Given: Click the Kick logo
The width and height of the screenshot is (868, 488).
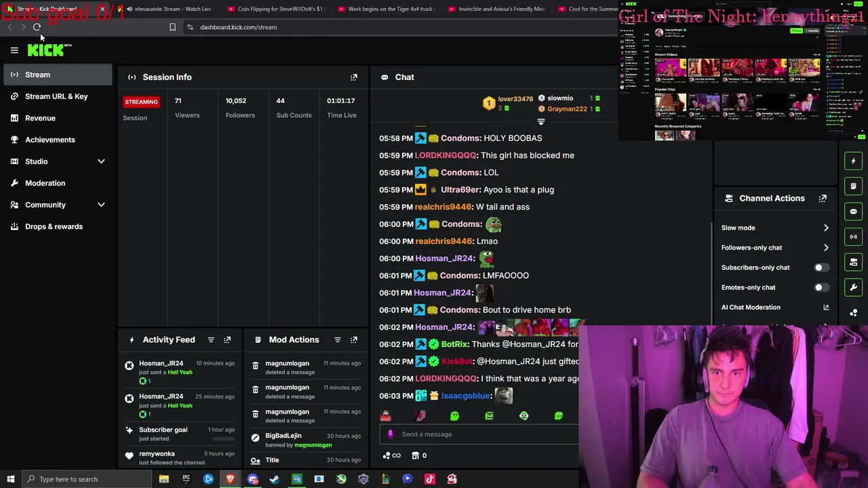Looking at the screenshot, I should [x=46, y=50].
